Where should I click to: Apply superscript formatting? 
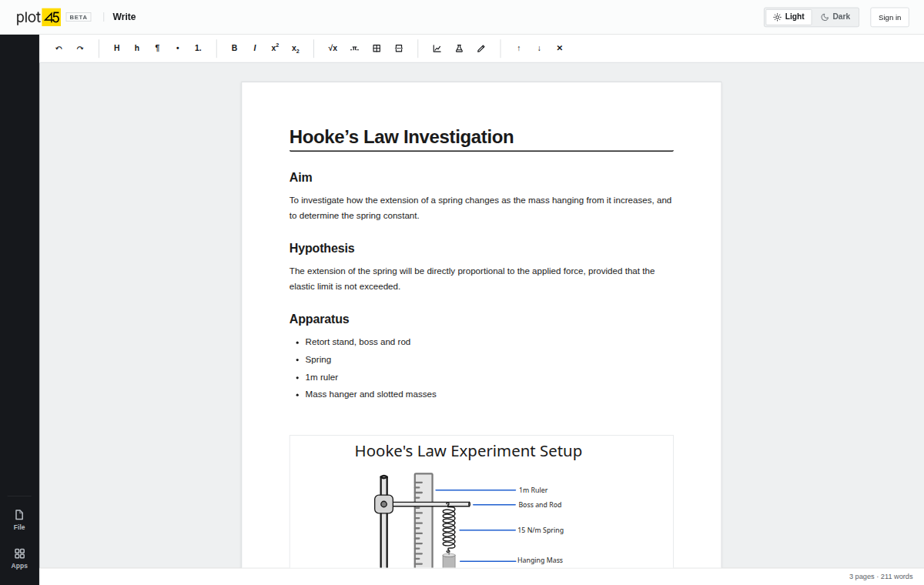point(275,48)
